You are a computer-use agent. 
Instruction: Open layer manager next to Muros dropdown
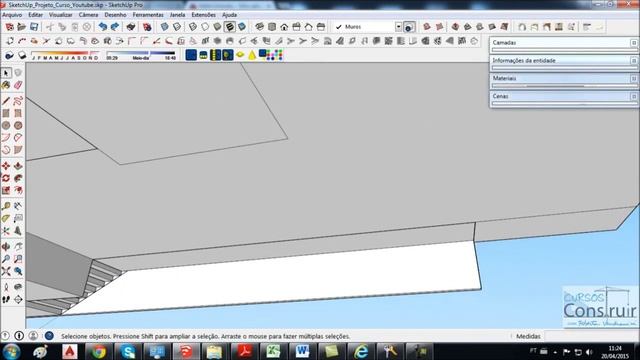(409, 27)
